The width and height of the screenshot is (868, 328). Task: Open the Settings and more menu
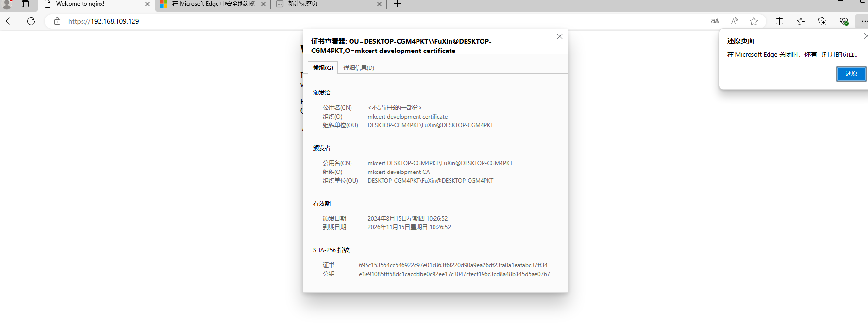(x=863, y=21)
